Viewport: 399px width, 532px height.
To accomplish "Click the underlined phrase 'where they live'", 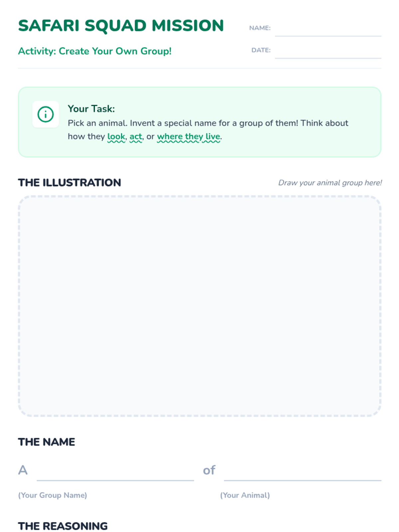I will click(189, 136).
